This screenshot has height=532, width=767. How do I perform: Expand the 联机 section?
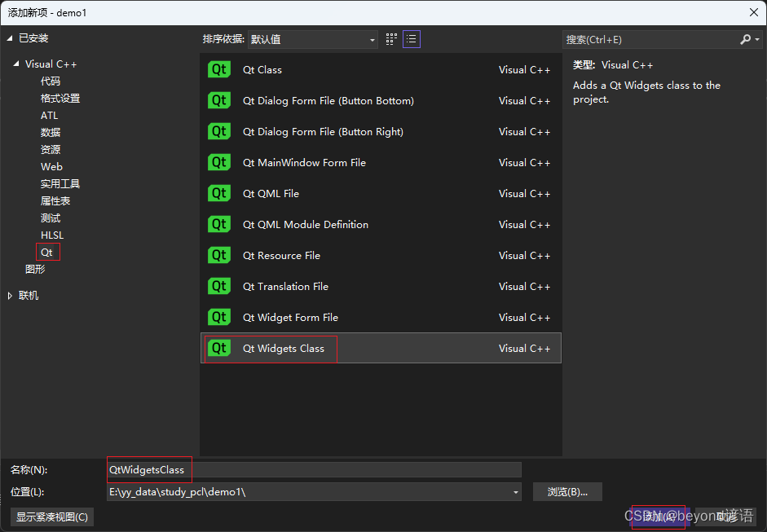click(x=10, y=296)
